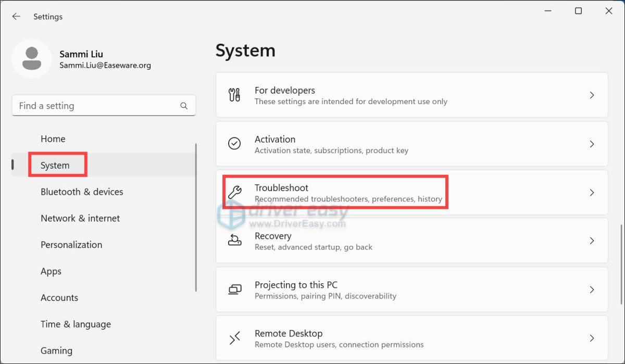
Task: Expand the Recovery chevron arrow
Action: click(x=592, y=241)
